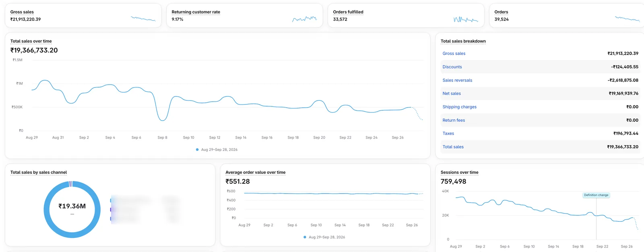Open the Gross sales card title

22,12
